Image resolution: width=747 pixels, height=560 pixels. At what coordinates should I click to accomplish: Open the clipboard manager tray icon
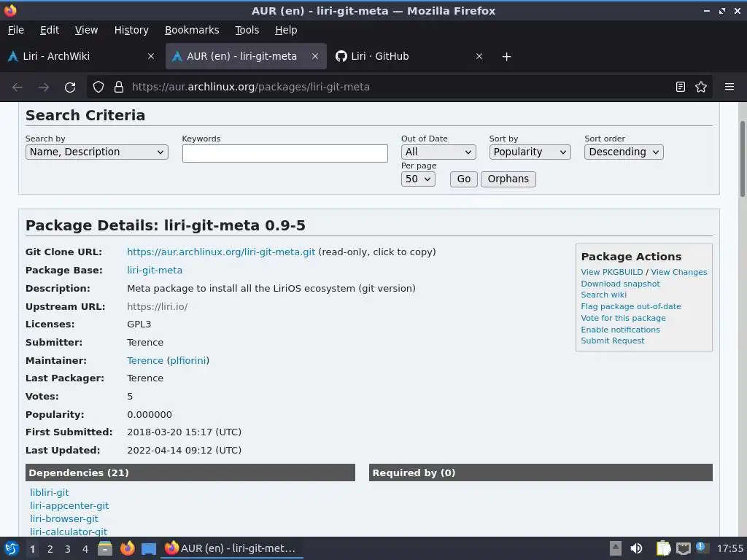tap(663, 548)
